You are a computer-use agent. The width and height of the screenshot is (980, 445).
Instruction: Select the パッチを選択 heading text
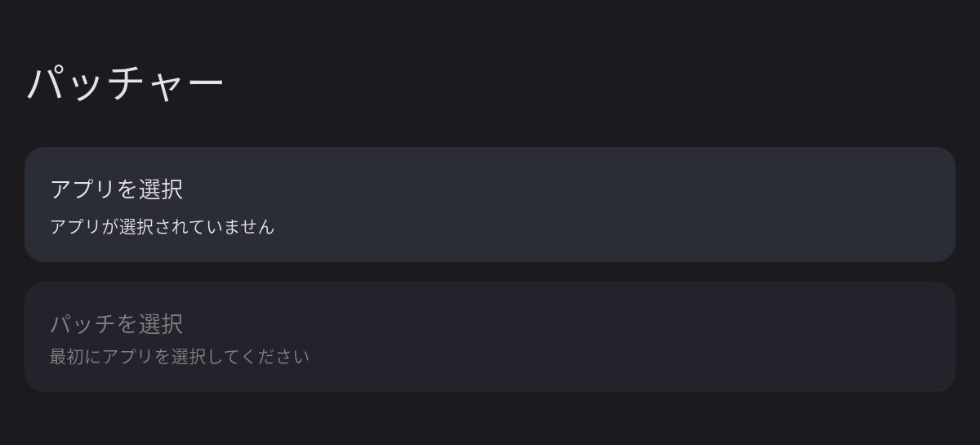116,324
